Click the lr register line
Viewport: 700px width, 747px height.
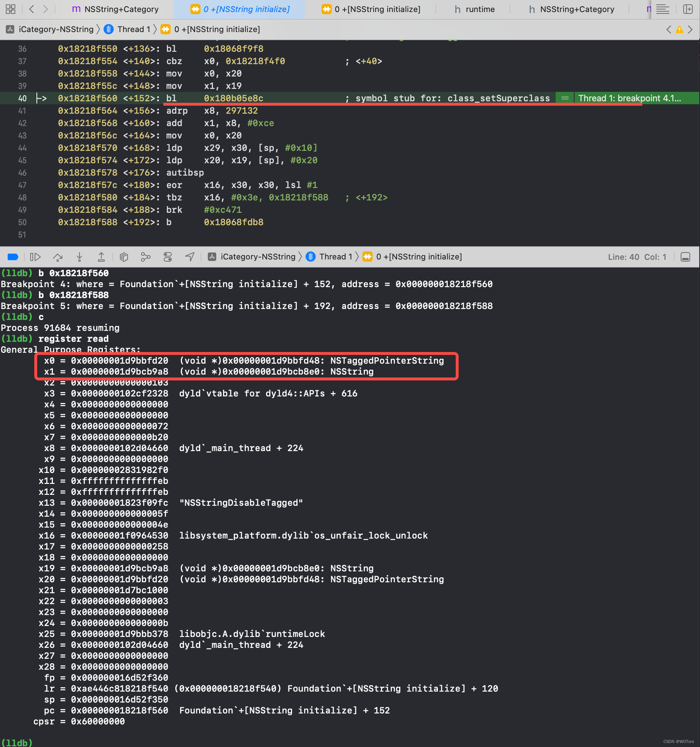[271, 689]
